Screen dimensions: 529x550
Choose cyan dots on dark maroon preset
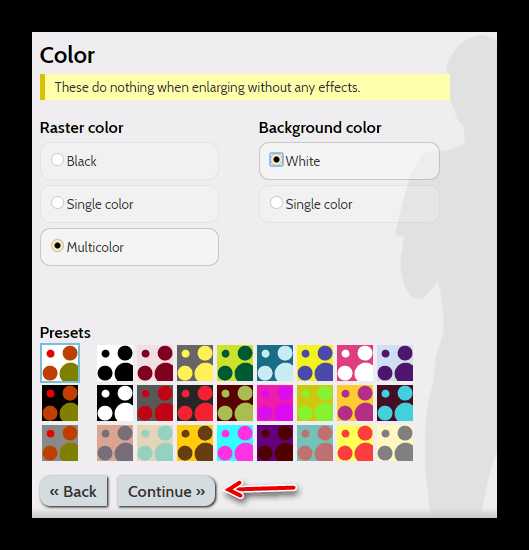pyautogui.click(x=395, y=403)
